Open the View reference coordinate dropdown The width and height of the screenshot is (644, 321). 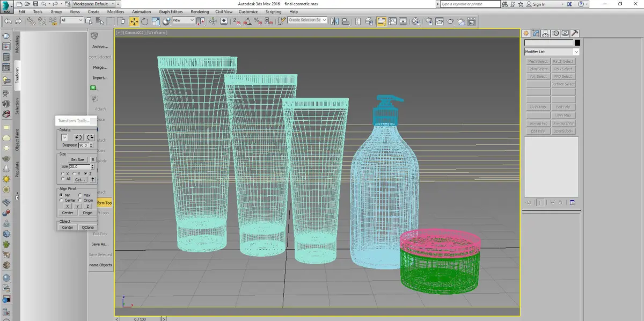pos(183,20)
